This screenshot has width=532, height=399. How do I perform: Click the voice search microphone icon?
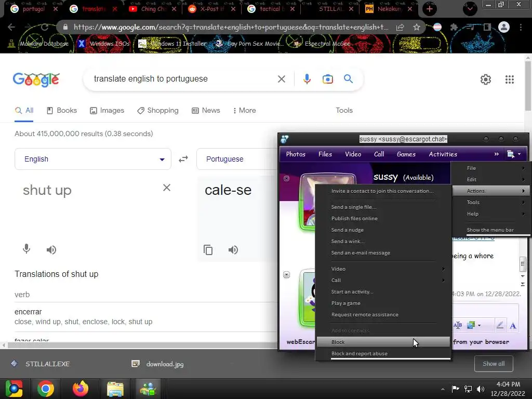pos(307,79)
